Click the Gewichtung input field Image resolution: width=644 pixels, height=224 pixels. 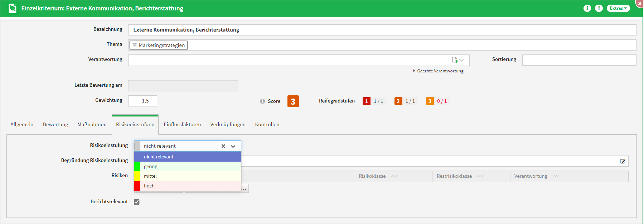click(x=142, y=101)
